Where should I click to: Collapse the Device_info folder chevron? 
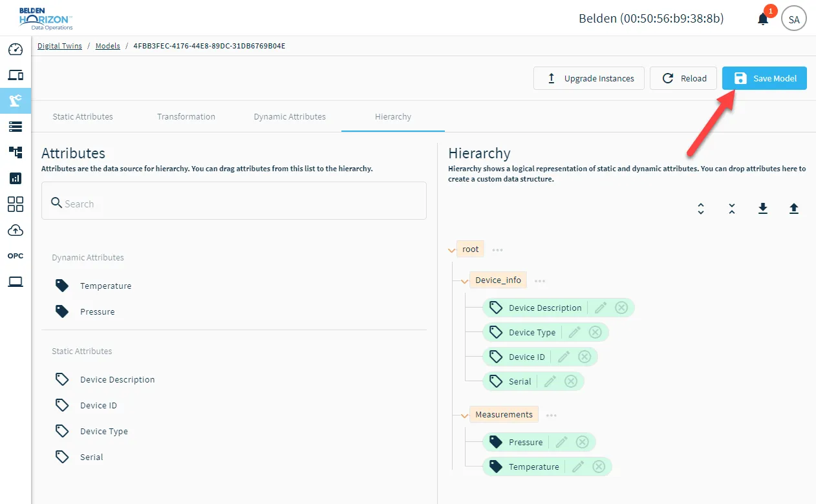pos(464,281)
